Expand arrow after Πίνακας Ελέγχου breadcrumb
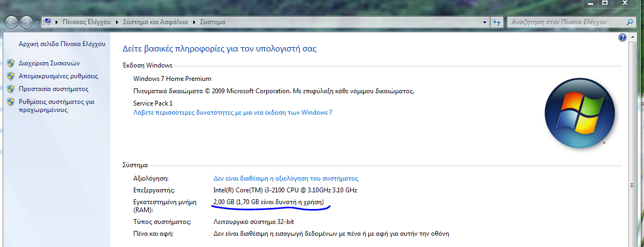The height and width of the screenshot is (247, 644). (x=116, y=23)
